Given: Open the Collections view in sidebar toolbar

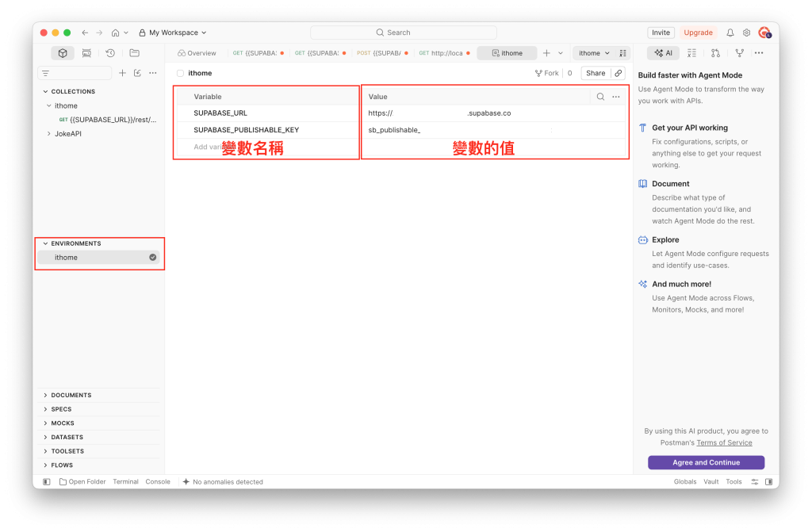Looking at the screenshot, I should click(x=63, y=53).
